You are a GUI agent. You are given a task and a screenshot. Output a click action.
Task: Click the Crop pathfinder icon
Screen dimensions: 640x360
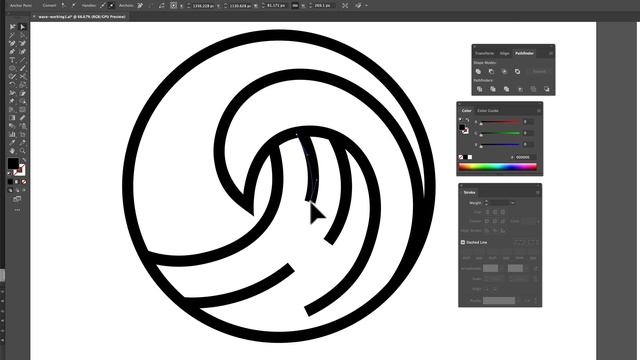[x=520, y=89]
